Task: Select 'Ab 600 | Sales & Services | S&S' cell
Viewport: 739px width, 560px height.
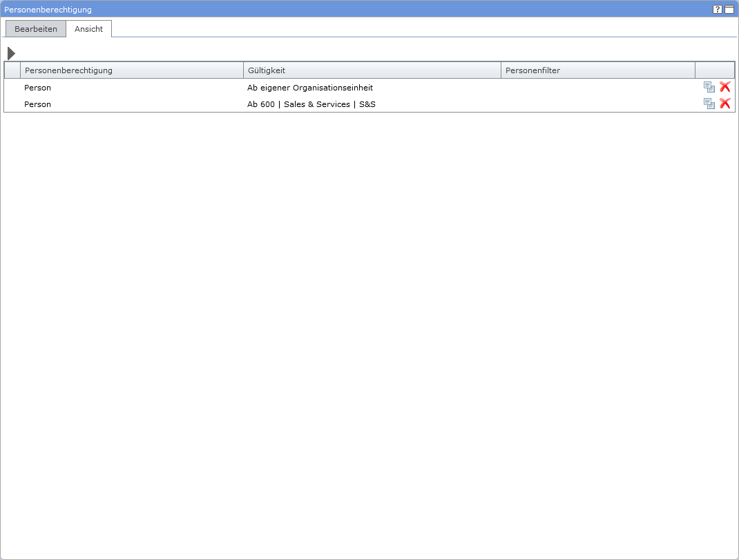Action: pyautogui.click(x=311, y=104)
